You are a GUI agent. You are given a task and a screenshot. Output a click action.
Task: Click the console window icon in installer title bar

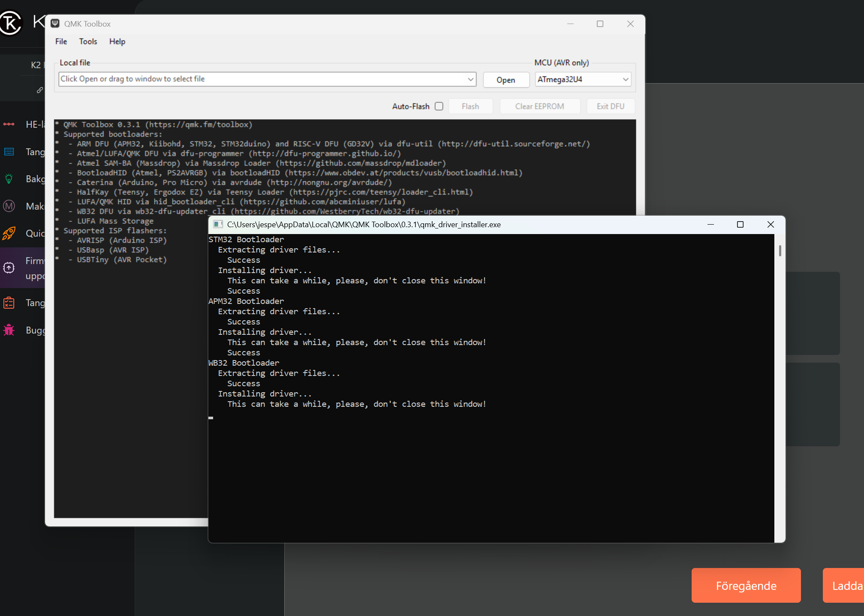click(218, 225)
